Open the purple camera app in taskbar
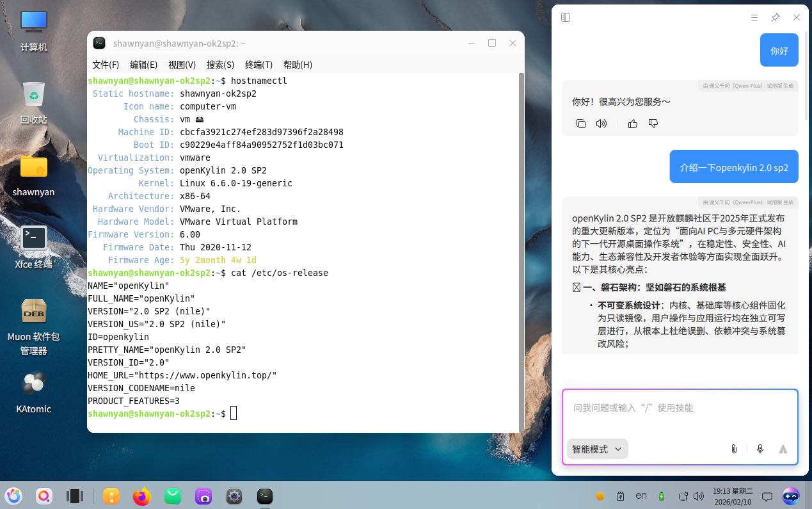The width and height of the screenshot is (812, 509). 203,496
